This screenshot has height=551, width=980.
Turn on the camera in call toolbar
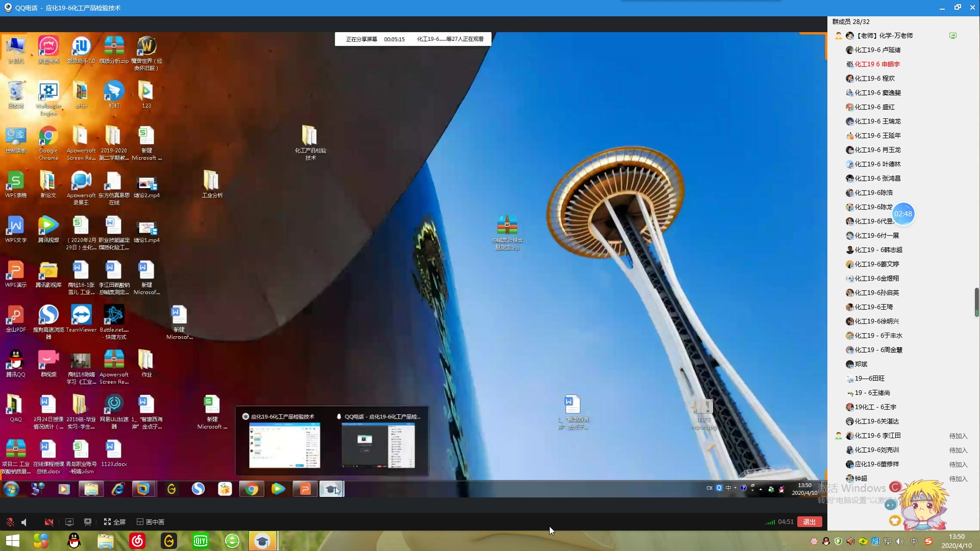click(x=49, y=522)
